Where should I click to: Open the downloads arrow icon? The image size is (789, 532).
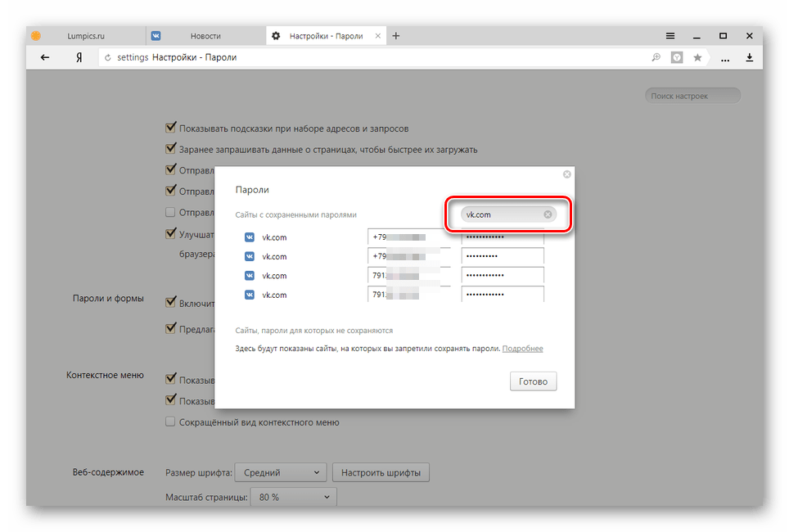[749, 57]
